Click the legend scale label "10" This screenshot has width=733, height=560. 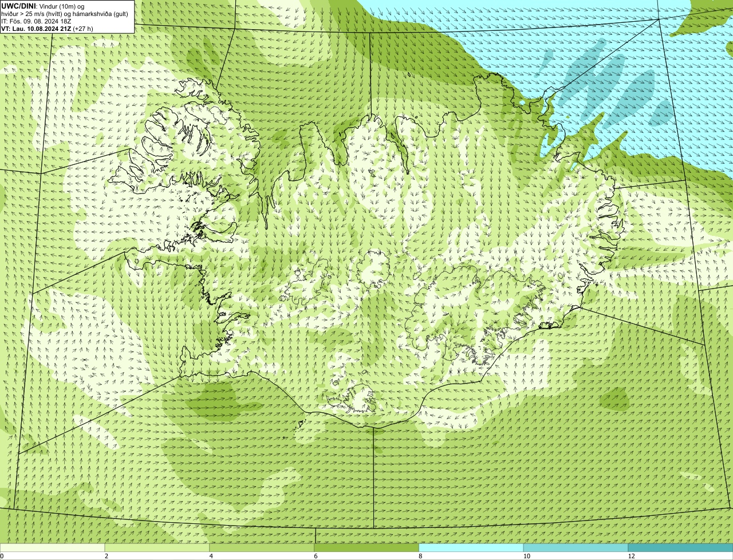pos(526,556)
